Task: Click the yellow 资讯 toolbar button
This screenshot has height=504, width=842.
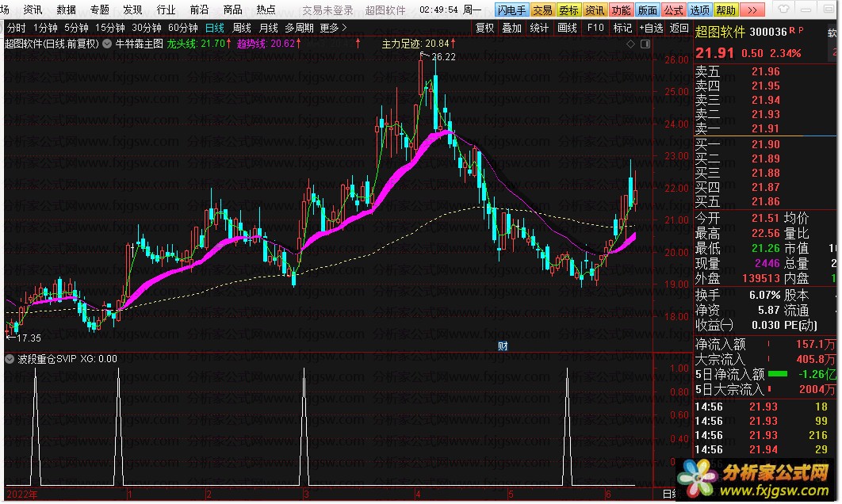Action: 595,10
